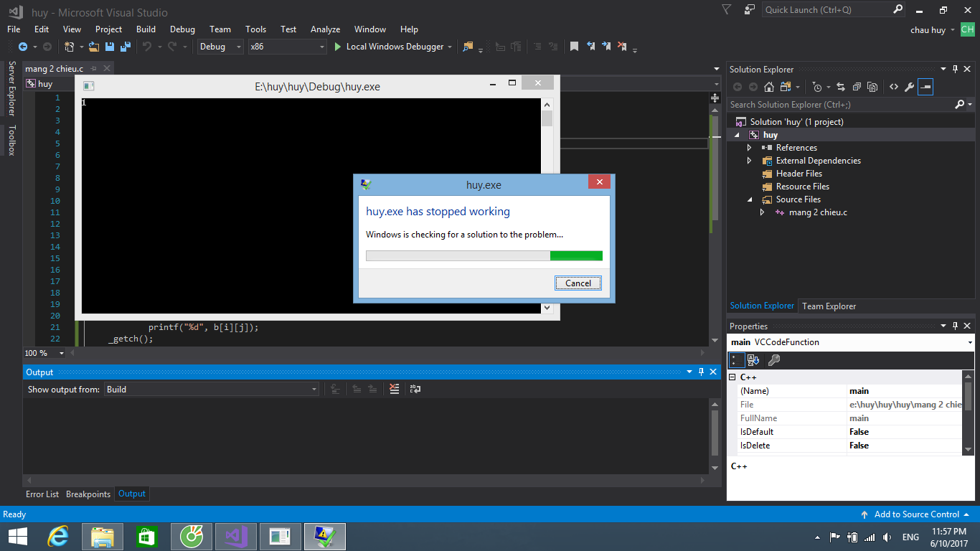
Task: Click the Save All toolbar icon
Action: click(x=125, y=47)
